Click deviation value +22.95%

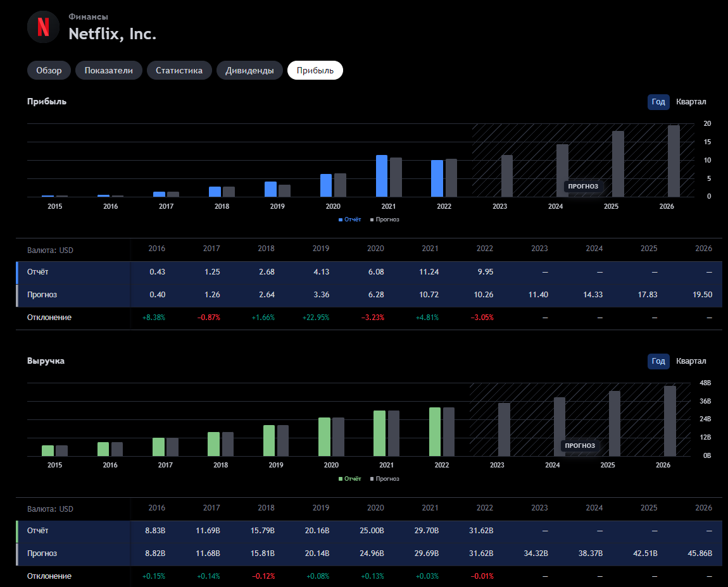click(316, 318)
